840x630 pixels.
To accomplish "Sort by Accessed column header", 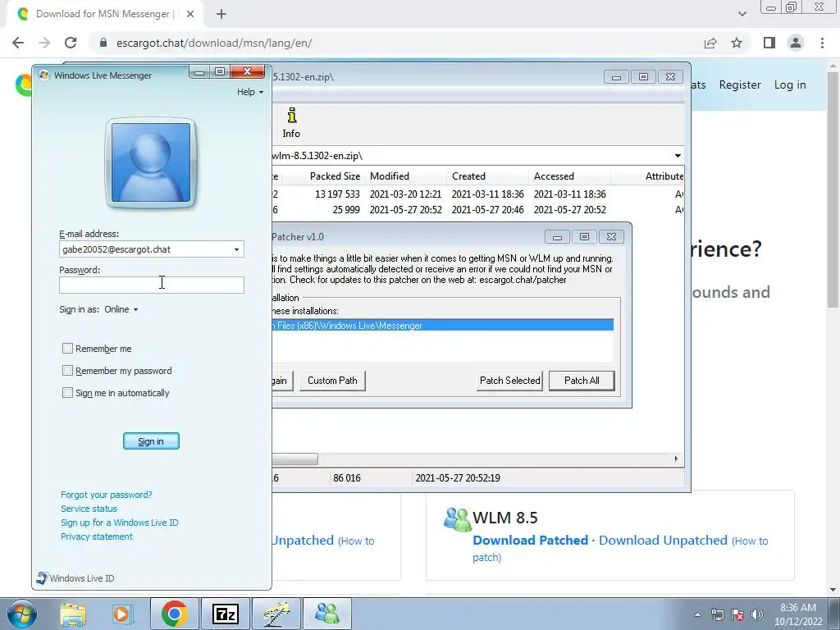I will pos(554,176).
